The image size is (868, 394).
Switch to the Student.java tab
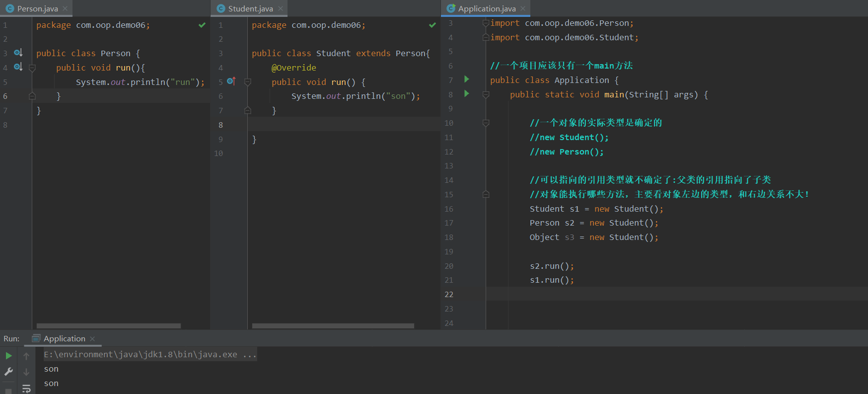point(250,8)
